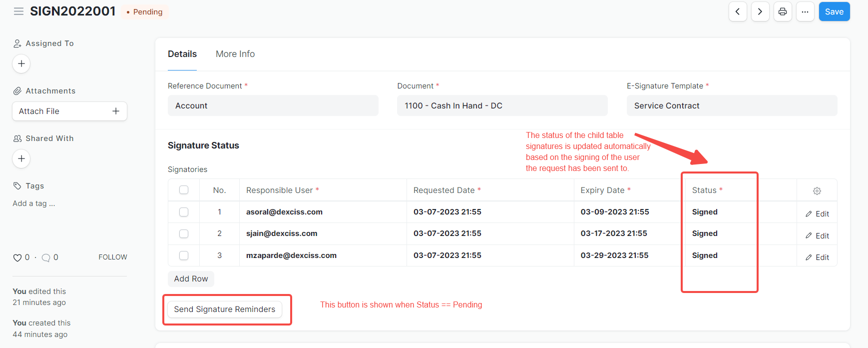Check the row for mzaparde@dexciss.com
868x348 pixels.
[184, 255]
